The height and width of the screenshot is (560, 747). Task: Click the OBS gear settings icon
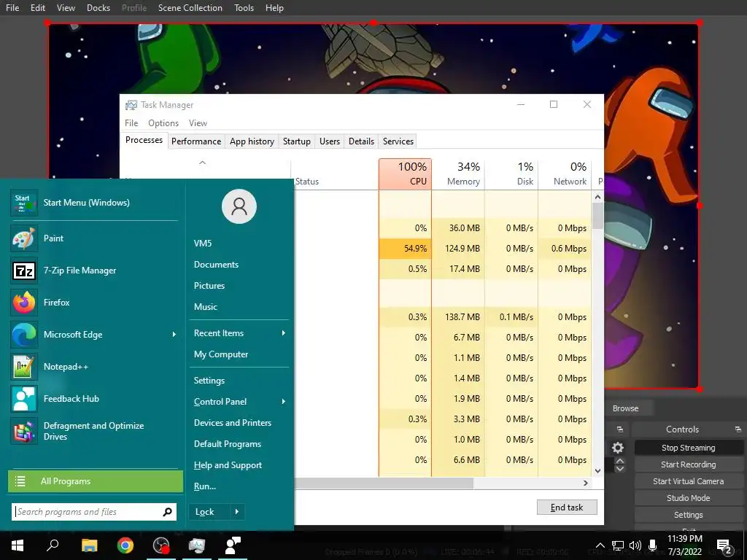point(618,448)
